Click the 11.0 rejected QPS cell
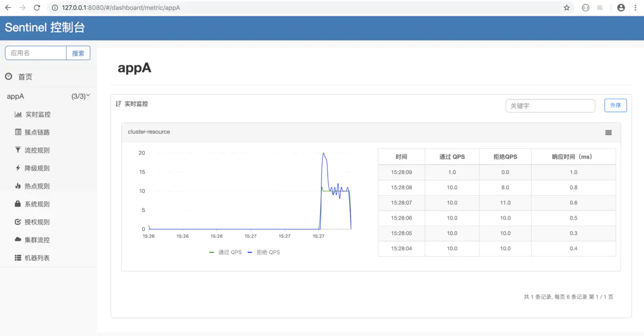This screenshot has height=336, width=644. 505,203
